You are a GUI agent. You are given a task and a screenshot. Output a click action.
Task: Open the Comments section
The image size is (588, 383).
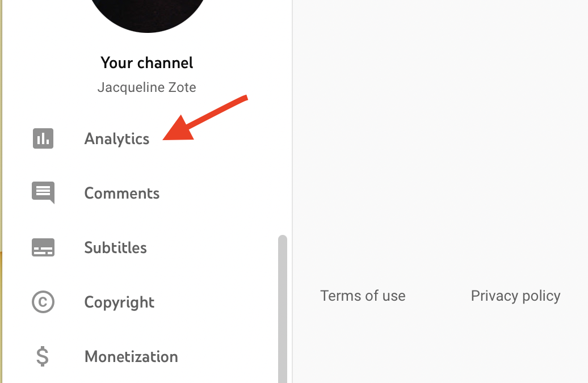coord(121,193)
